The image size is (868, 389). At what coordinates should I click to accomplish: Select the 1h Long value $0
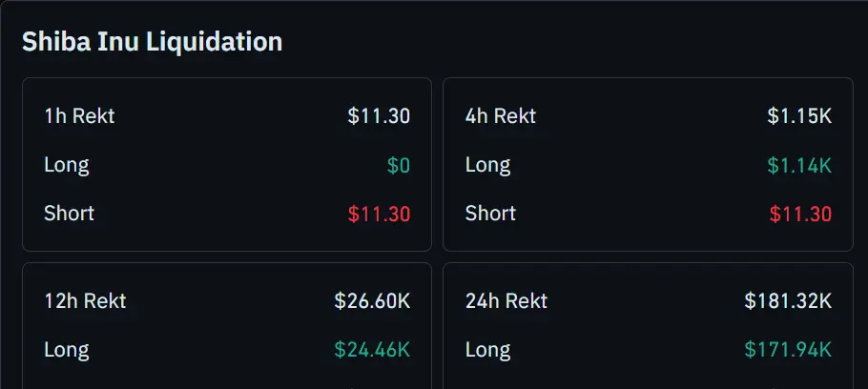click(x=399, y=165)
